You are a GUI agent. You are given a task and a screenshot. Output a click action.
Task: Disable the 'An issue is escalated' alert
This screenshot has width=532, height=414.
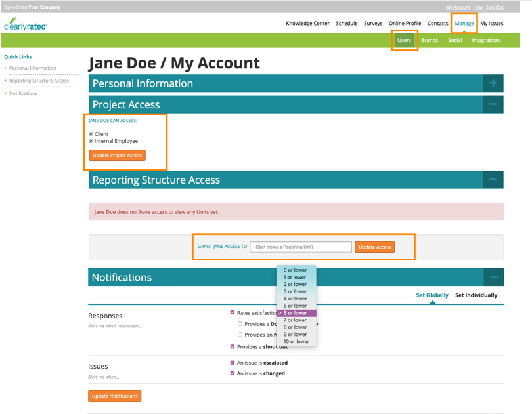pos(232,362)
